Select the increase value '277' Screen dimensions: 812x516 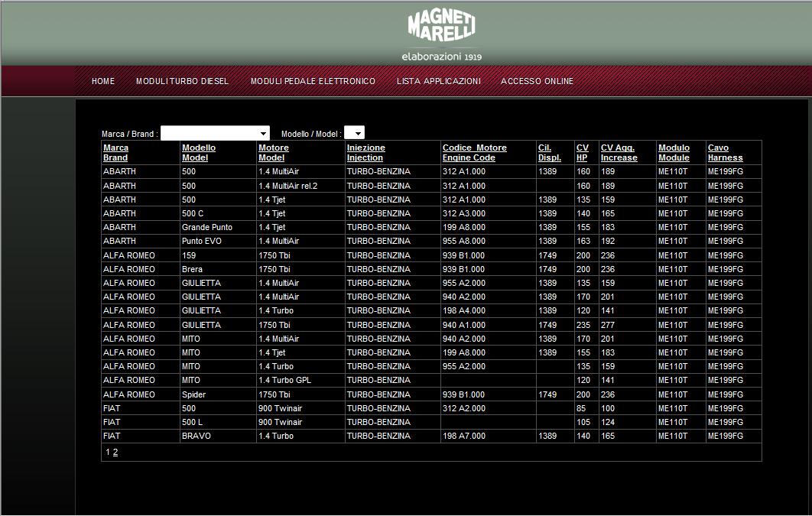pos(608,325)
